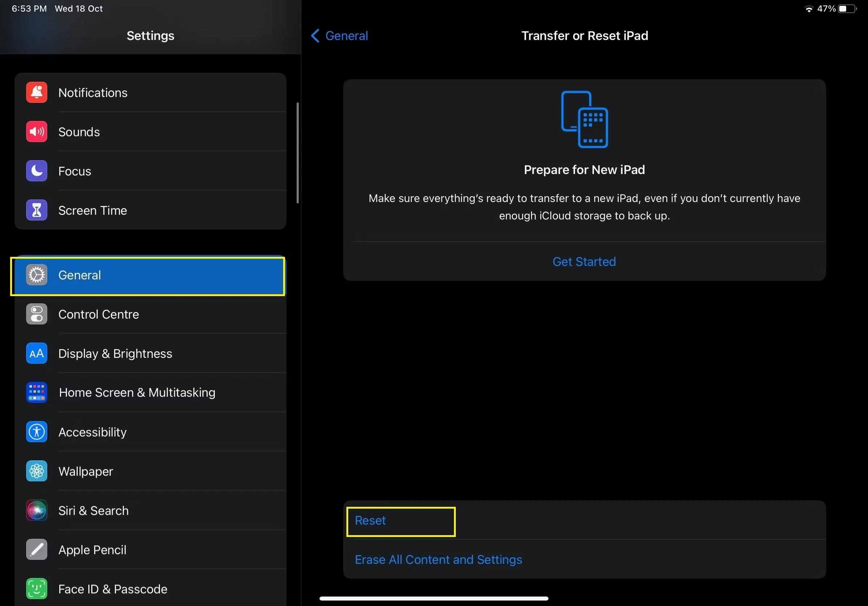
Task: Open the Home Screen & Multitasking label
Action: click(137, 393)
